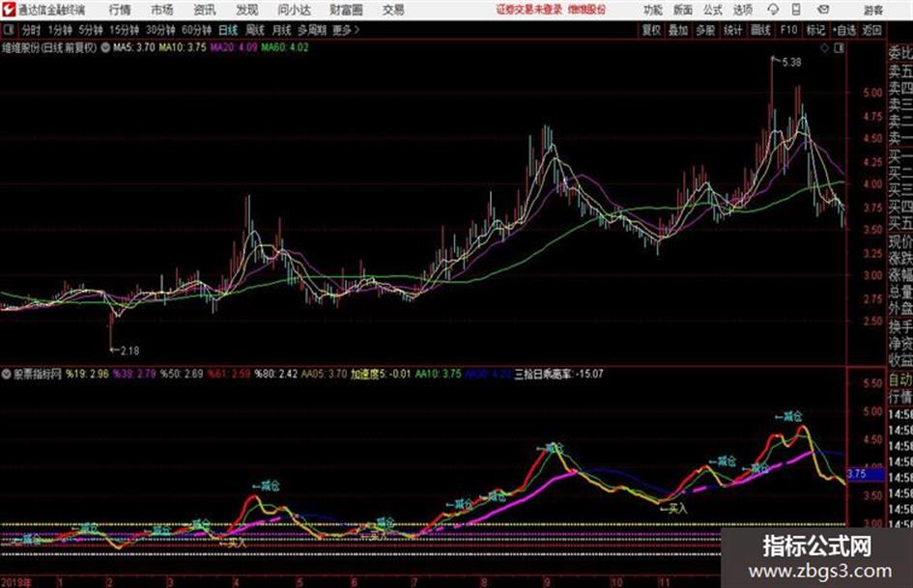Switch to the 分时 period tab
Viewport: 913px width, 588px height.
click(32, 30)
